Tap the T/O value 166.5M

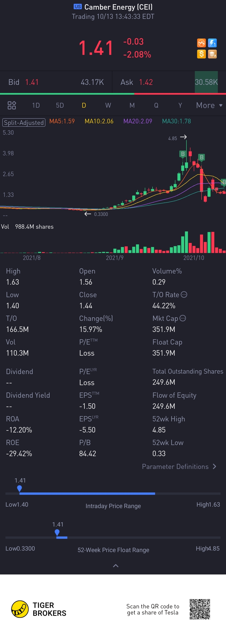click(x=17, y=329)
